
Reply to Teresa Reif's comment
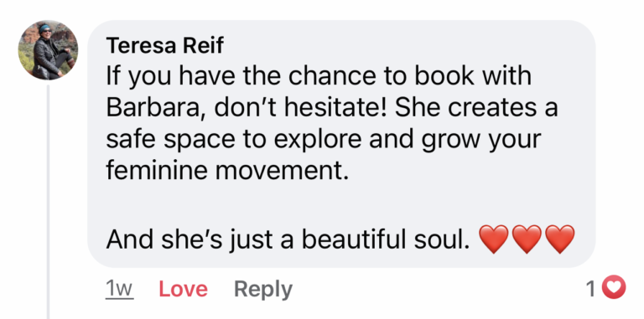coord(262,290)
